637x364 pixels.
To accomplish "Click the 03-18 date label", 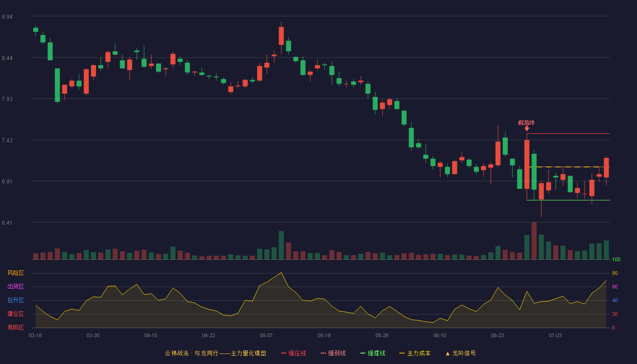I will point(35,335).
